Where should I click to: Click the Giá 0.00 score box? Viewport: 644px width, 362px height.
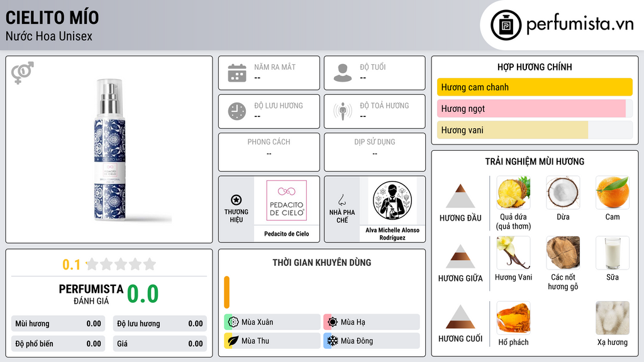coord(160,344)
